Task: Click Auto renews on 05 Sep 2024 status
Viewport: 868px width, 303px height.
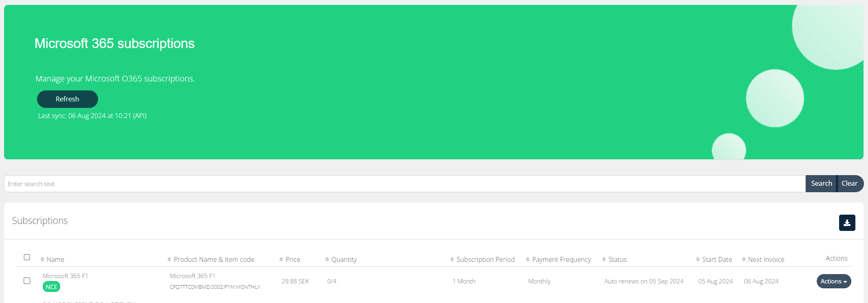Action: pyautogui.click(x=644, y=281)
